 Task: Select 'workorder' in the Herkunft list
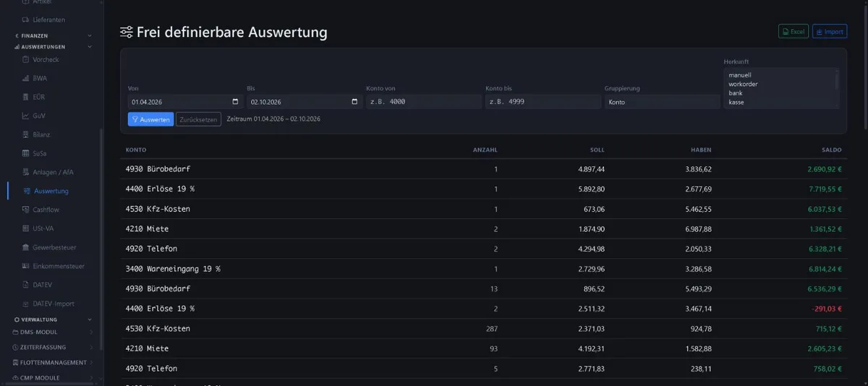click(x=743, y=84)
